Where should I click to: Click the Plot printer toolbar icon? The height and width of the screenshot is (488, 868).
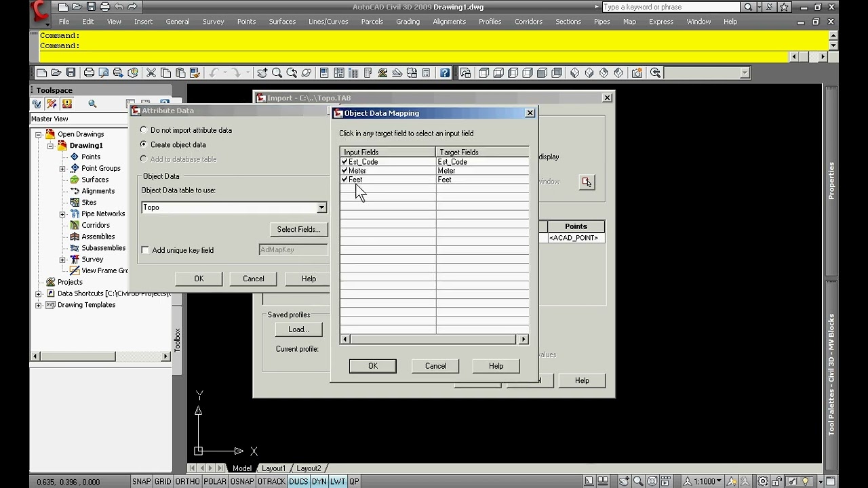pyautogui.click(x=89, y=73)
